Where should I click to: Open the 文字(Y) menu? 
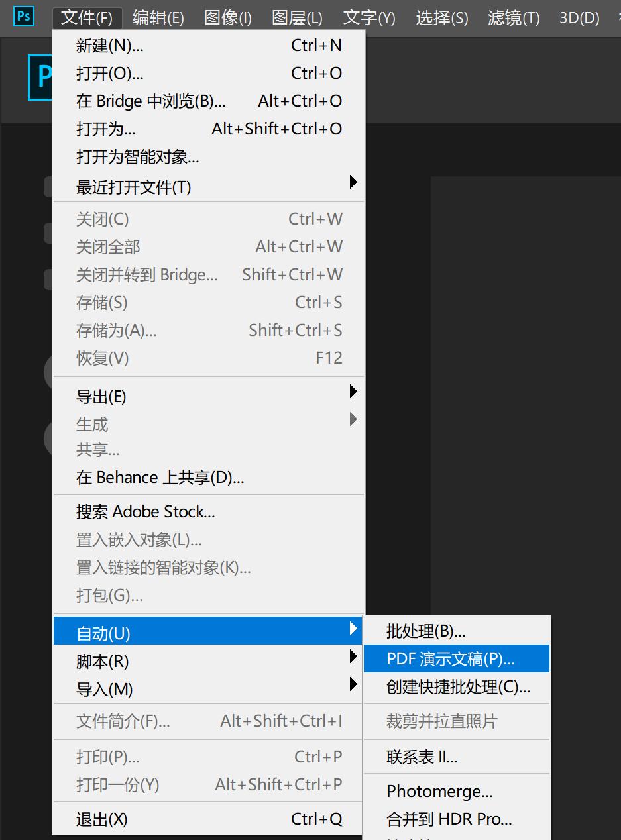369,18
